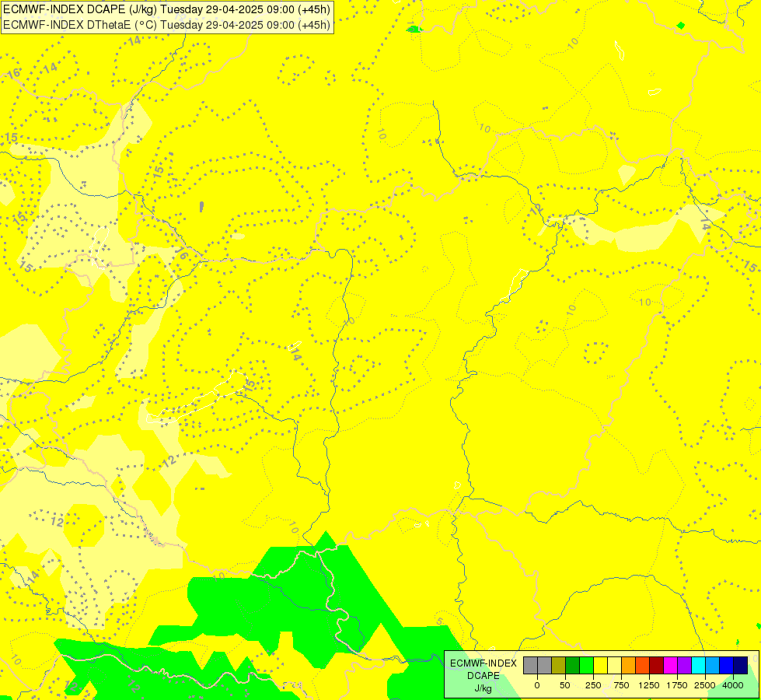
Task: Click the dark green legend swatch
Action: point(572,666)
